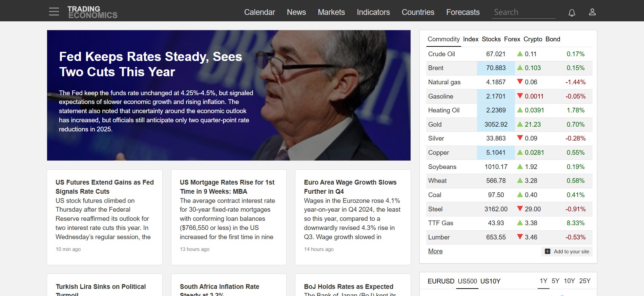Screen dimensions: 644x296
Task: Open the user account icon
Action: coord(592,12)
